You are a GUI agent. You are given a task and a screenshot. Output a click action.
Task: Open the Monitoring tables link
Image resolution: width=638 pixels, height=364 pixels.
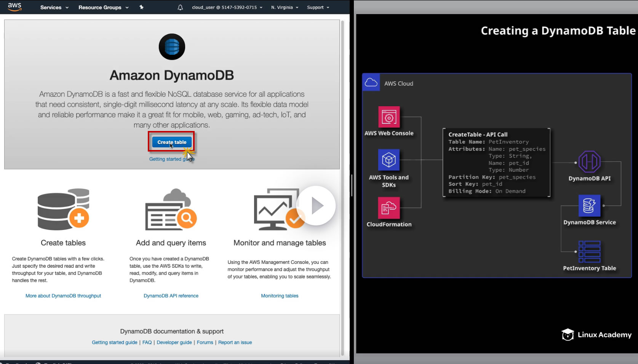point(280,296)
